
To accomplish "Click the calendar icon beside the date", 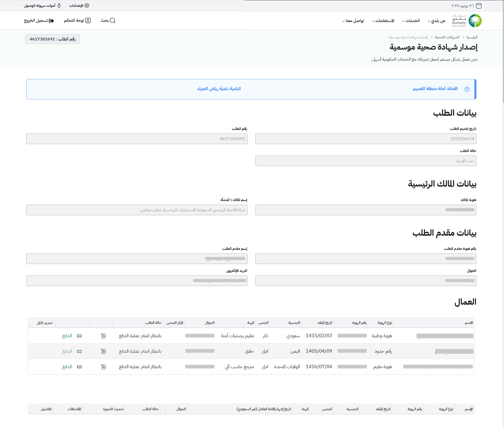I will 479,6.
